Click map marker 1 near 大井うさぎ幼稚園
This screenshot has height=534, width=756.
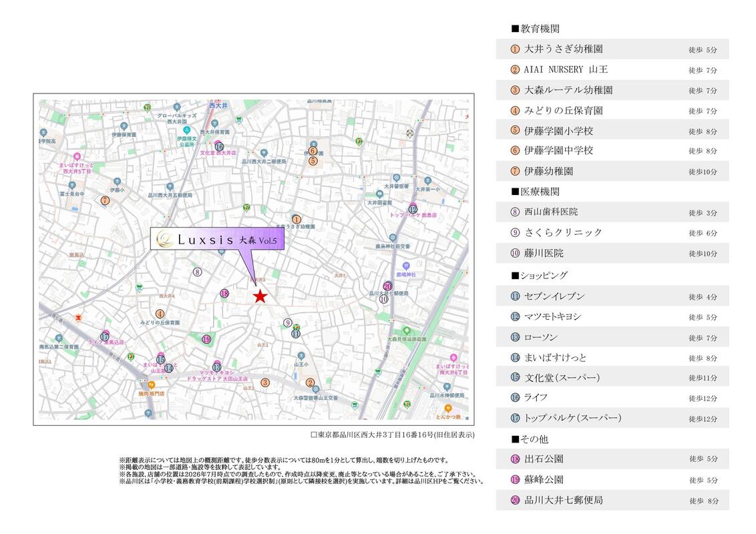pos(297,220)
